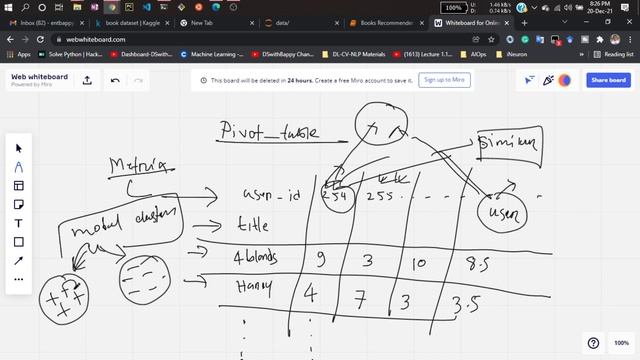
Task: Close the Whiteboard for Online tab
Action: pos(507,23)
